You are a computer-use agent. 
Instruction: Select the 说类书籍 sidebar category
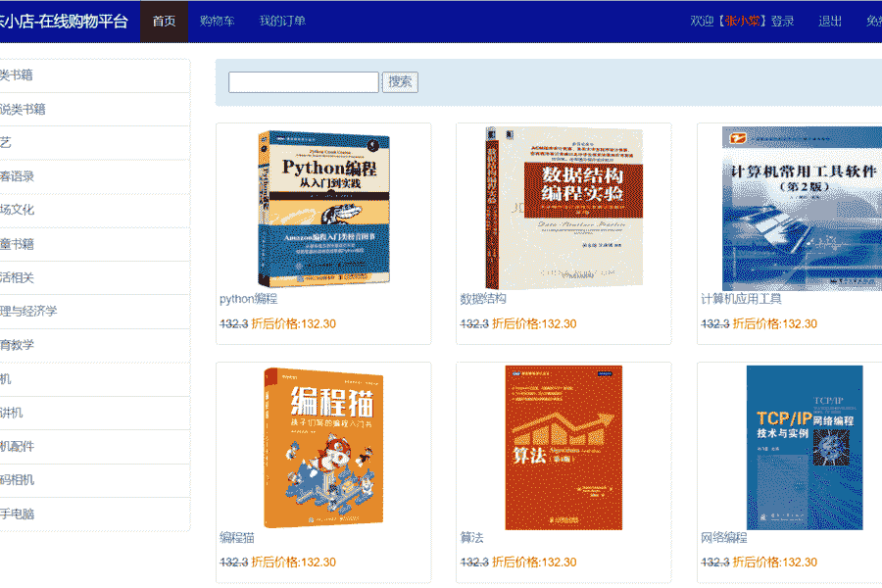pos(94,109)
